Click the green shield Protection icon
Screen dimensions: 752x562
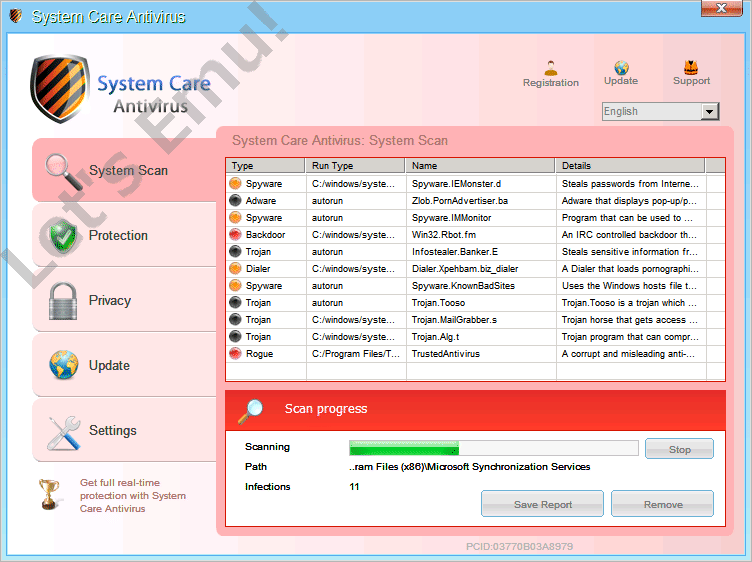click(x=64, y=237)
